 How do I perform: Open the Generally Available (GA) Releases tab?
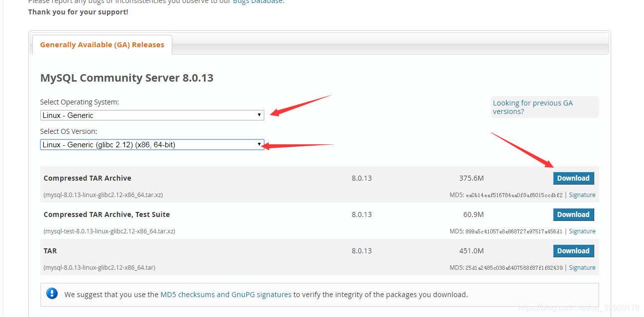point(102,45)
